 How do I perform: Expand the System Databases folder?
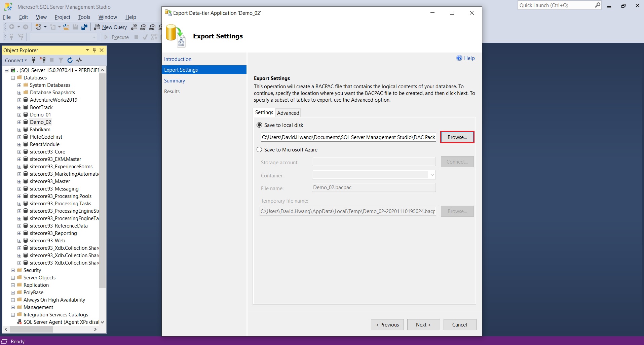[x=19, y=85]
